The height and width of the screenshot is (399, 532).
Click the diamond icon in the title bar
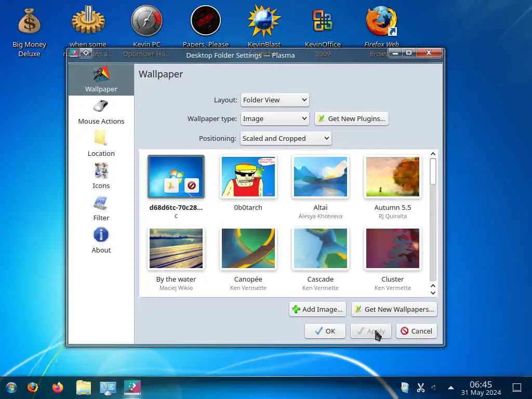tap(86, 53)
